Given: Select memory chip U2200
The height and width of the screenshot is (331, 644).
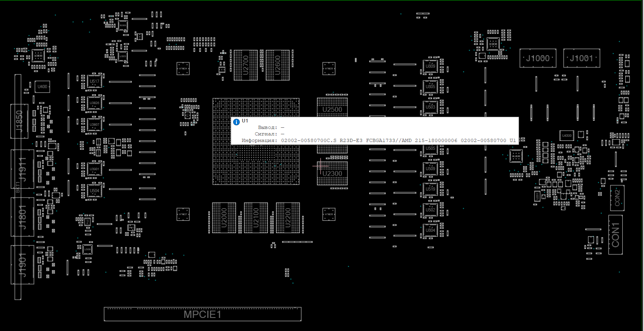Looking at the screenshot, I should [287, 218].
